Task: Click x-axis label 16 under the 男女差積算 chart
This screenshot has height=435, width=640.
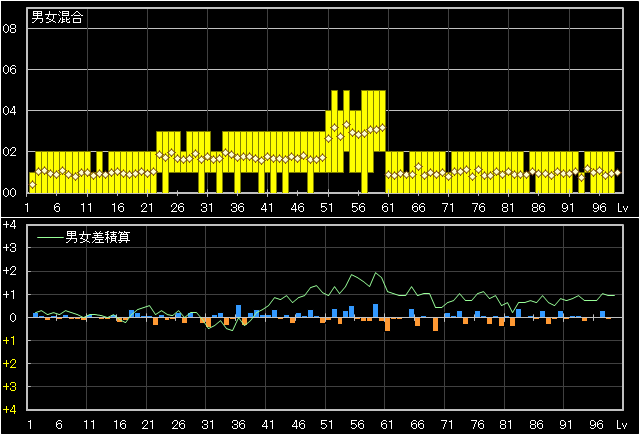Action: coord(119,425)
